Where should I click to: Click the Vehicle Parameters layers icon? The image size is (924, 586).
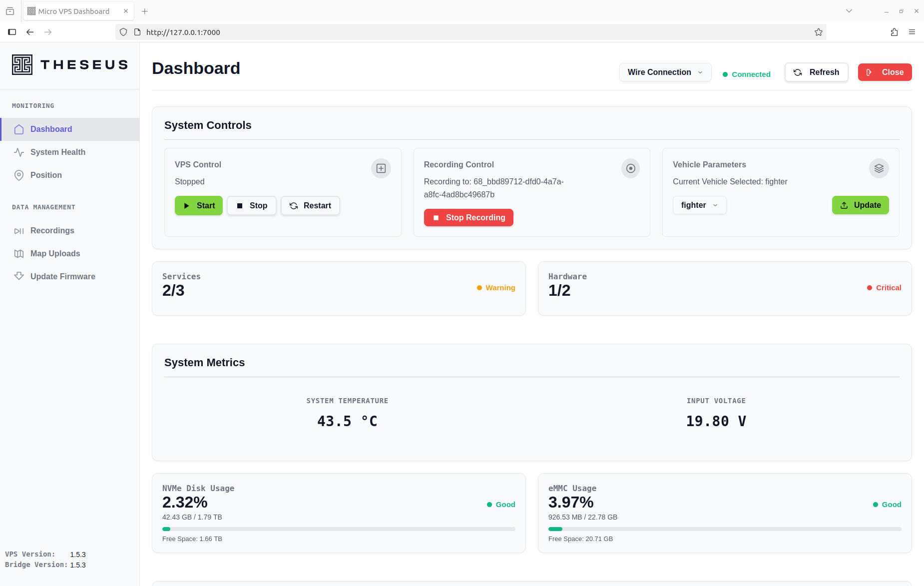click(879, 168)
